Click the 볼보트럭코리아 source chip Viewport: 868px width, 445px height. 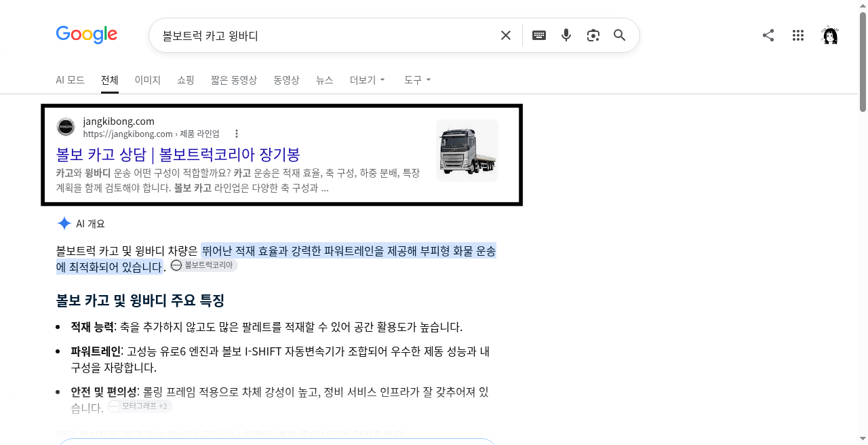[203, 265]
